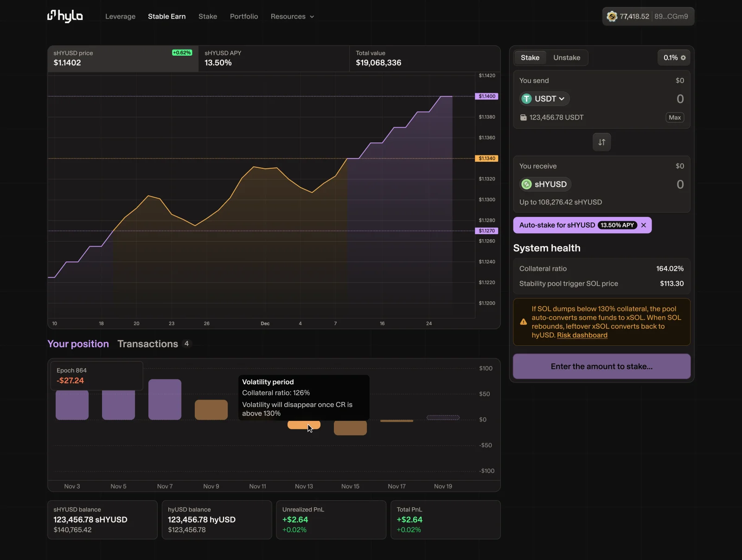The height and width of the screenshot is (560, 742).
Task: Dismiss the Auto-stake for sHYUSD chip
Action: [643, 225]
